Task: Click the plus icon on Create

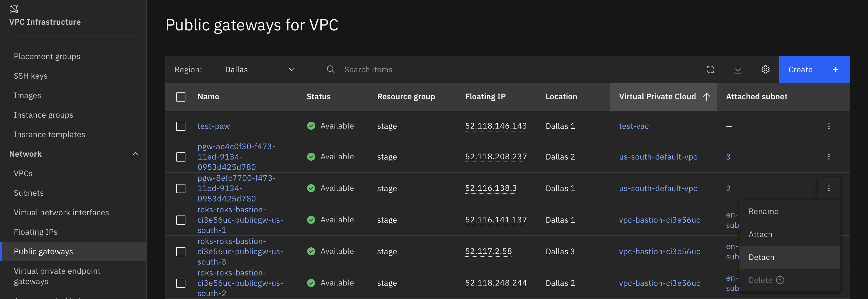Action: point(835,69)
